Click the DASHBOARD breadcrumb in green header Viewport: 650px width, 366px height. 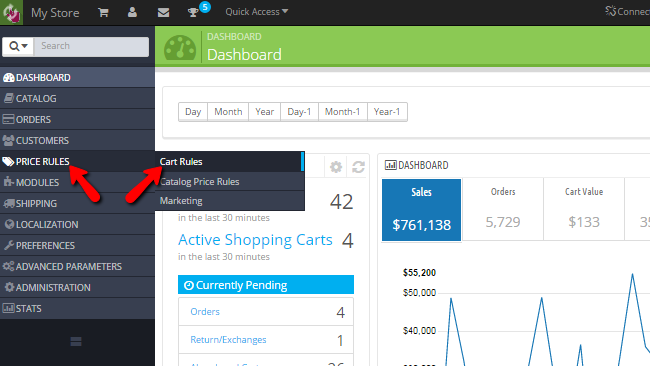coord(234,37)
